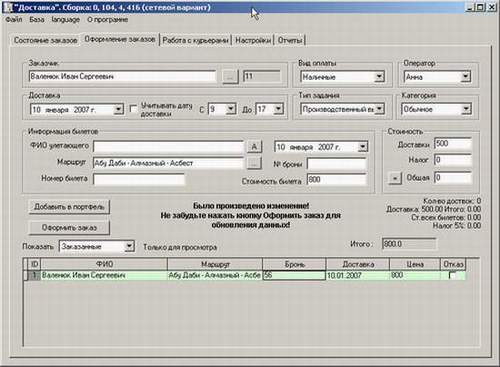Expand the Тип задания combo box
The width and height of the screenshot is (500, 367).
(x=379, y=109)
